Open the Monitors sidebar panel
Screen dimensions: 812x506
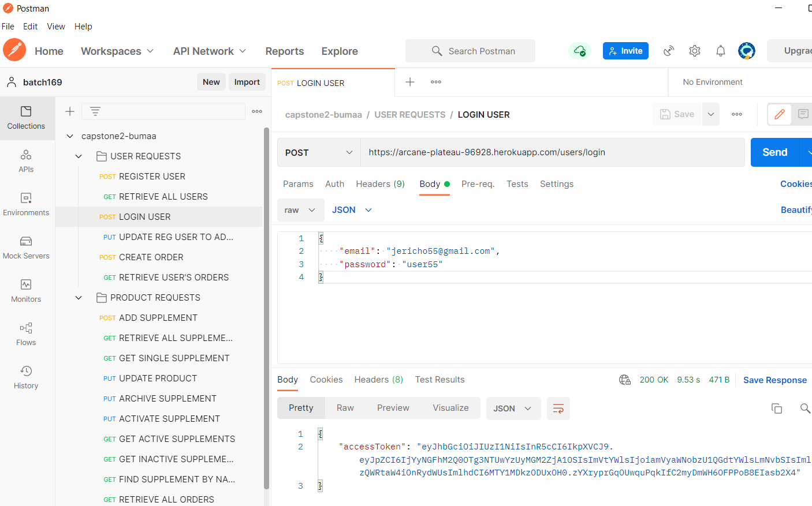26,291
